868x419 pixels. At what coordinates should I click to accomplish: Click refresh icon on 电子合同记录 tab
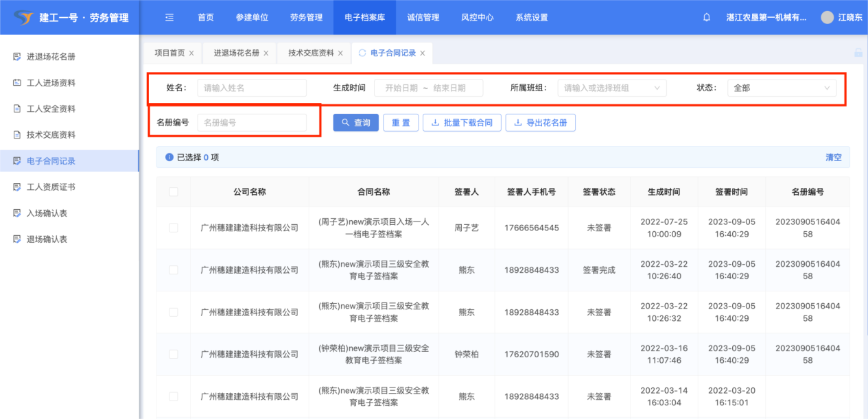(362, 53)
